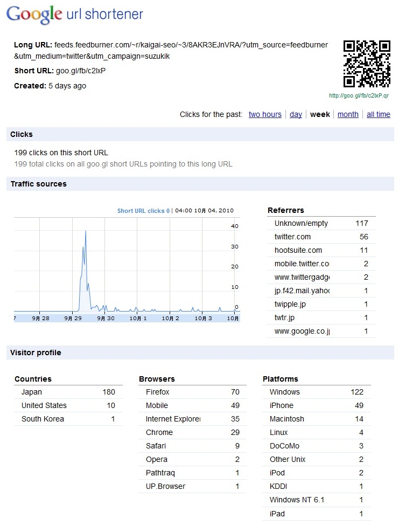Screen dimensions: 413x532
Task: Click the Japan country row
Action: pyautogui.click(x=68, y=392)
